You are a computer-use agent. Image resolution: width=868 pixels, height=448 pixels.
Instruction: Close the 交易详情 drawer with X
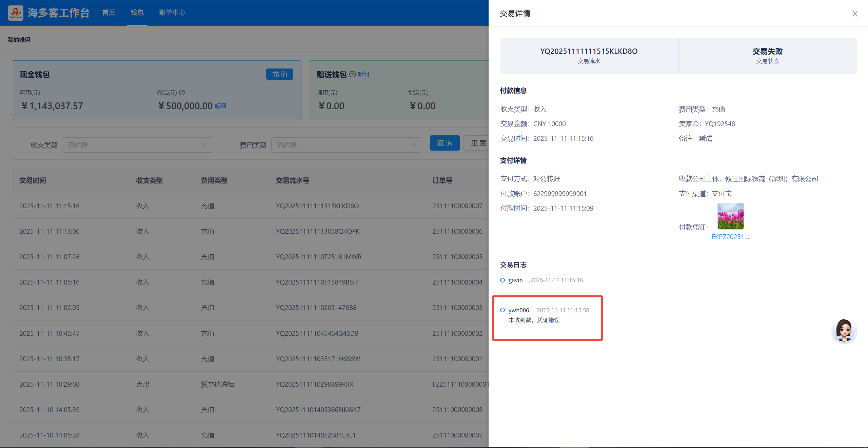point(855,14)
